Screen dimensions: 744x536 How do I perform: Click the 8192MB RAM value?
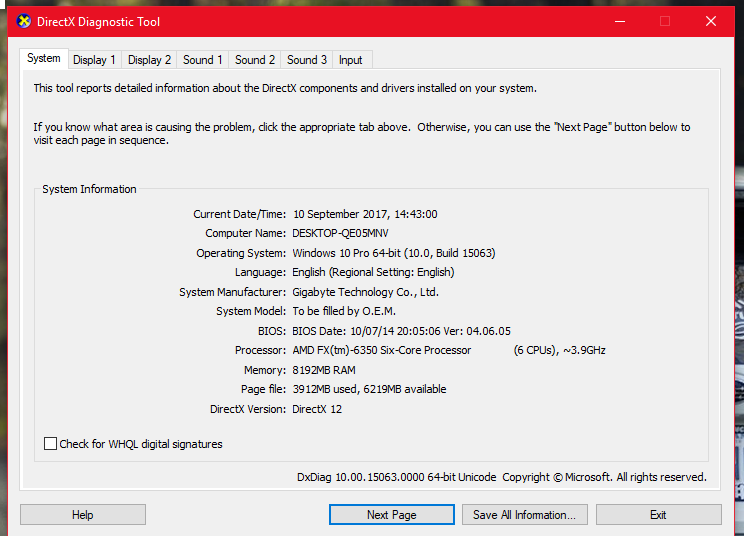(324, 370)
